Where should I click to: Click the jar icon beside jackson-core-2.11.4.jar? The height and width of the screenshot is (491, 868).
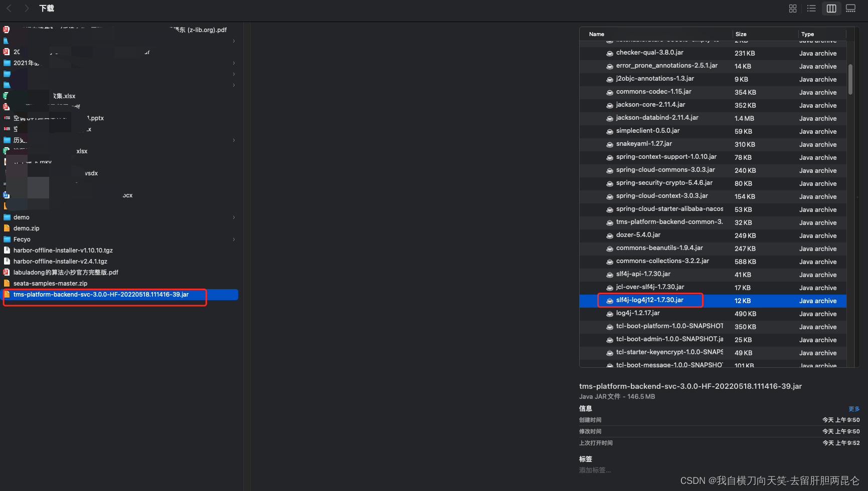(610, 105)
